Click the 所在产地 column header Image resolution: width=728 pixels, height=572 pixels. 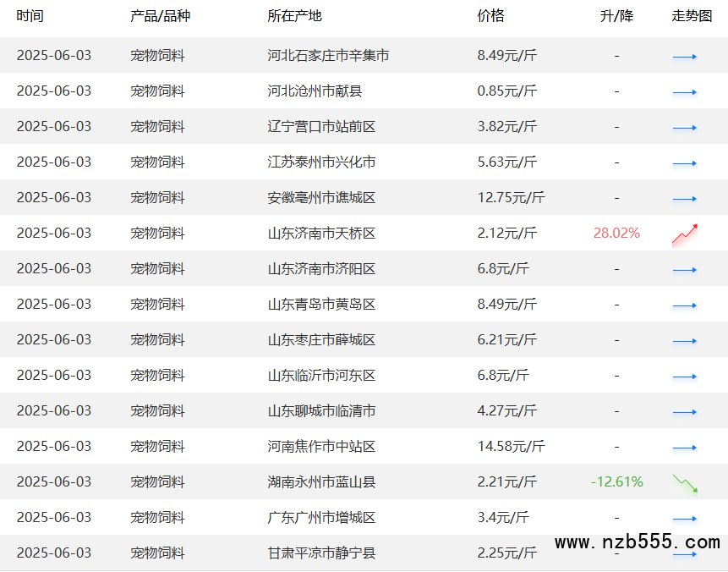tap(294, 16)
